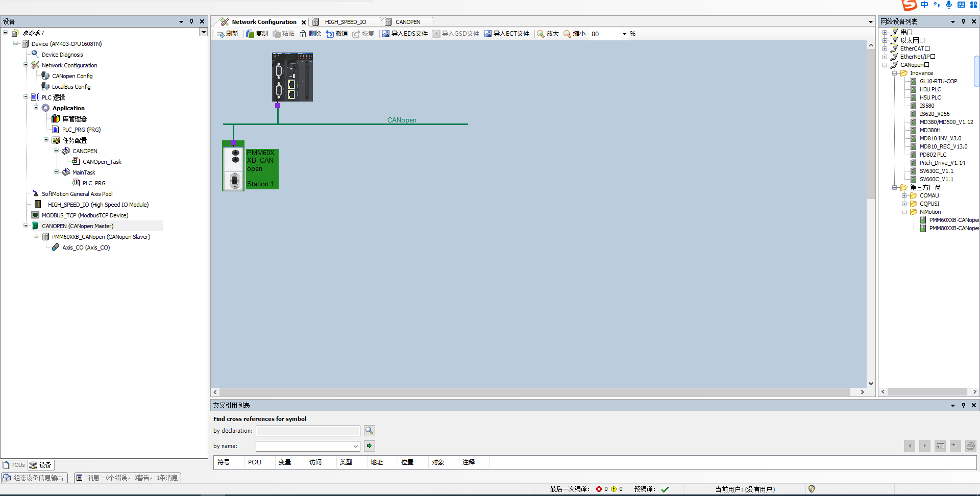This screenshot has width=980, height=496.
Task: Collapse PMM60XXB_CANopen slaver node expander
Action: (36, 236)
